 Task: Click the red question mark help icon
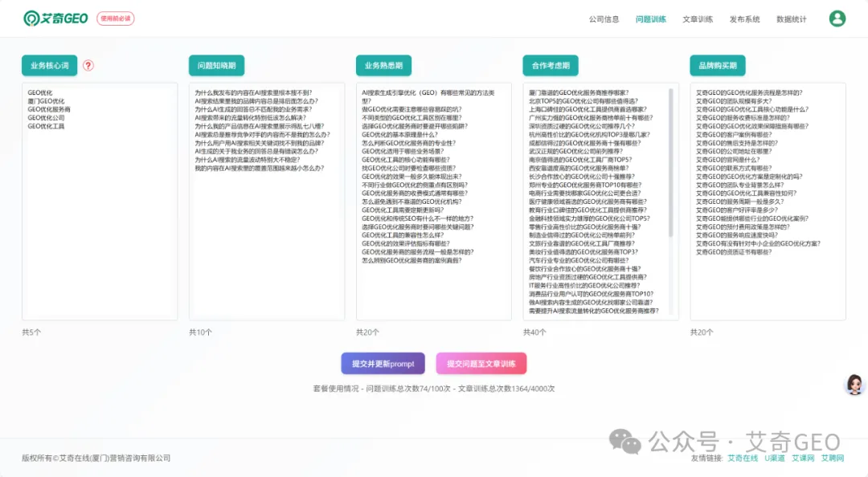pyautogui.click(x=88, y=66)
